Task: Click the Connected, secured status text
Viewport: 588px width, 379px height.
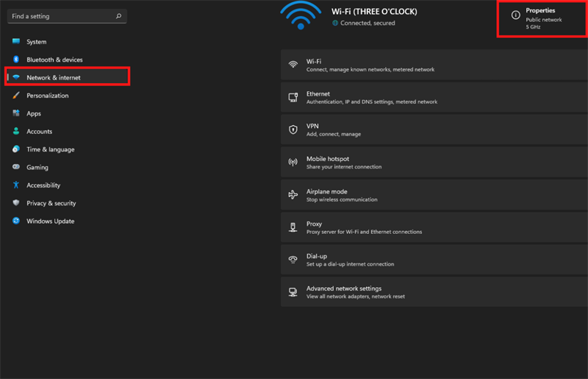Action: [x=367, y=24]
